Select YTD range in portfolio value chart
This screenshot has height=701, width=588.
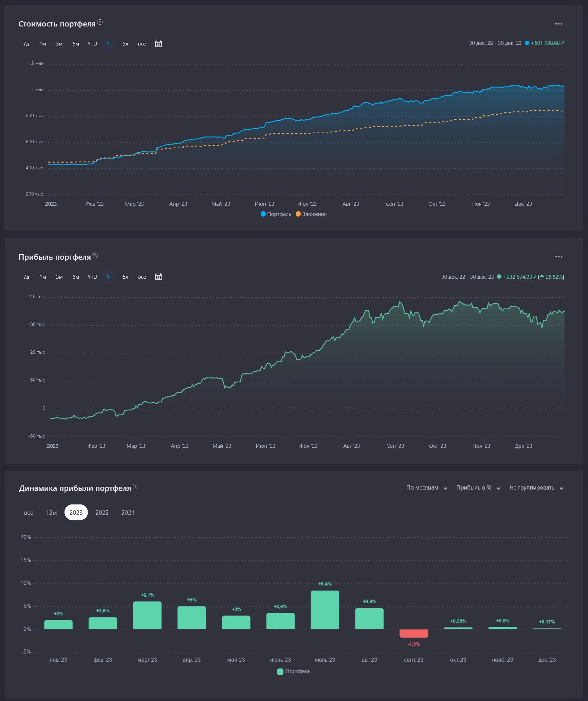tap(92, 44)
